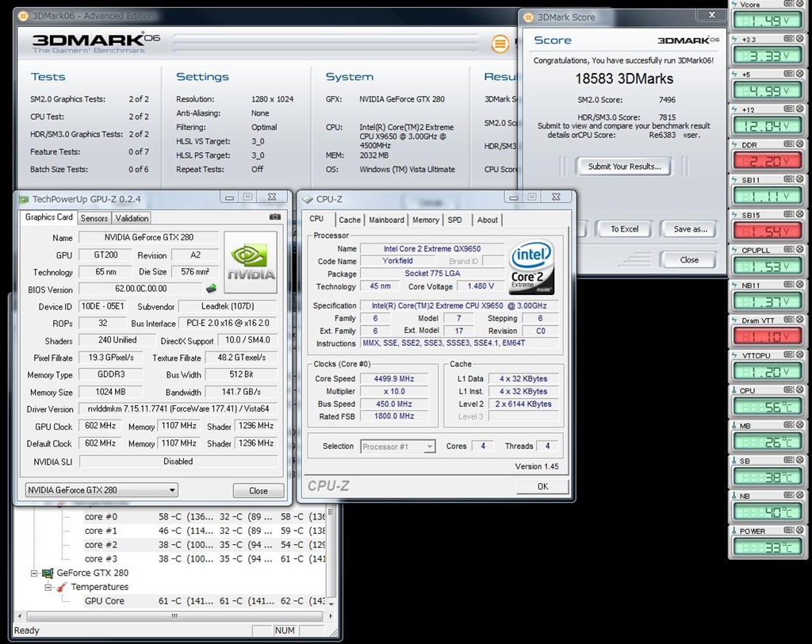Click the thermometer icon beside Temperatures

coord(62,587)
